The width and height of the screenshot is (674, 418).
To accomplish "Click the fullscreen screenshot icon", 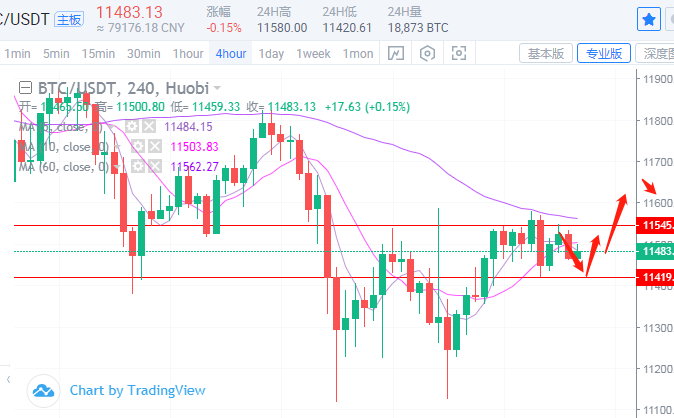I will tap(459, 54).
